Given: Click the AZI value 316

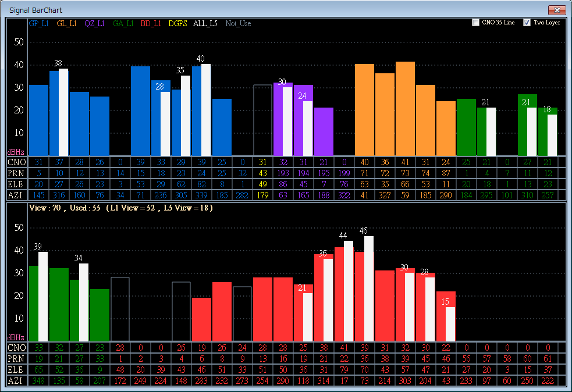Looking at the screenshot, I should [59, 195].
